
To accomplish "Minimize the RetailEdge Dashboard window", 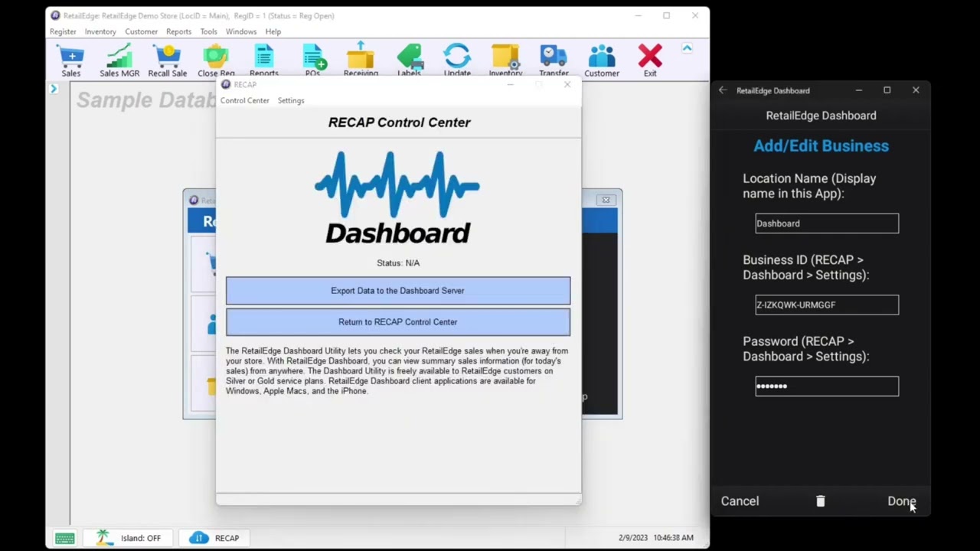I will [x=859, y=90].
